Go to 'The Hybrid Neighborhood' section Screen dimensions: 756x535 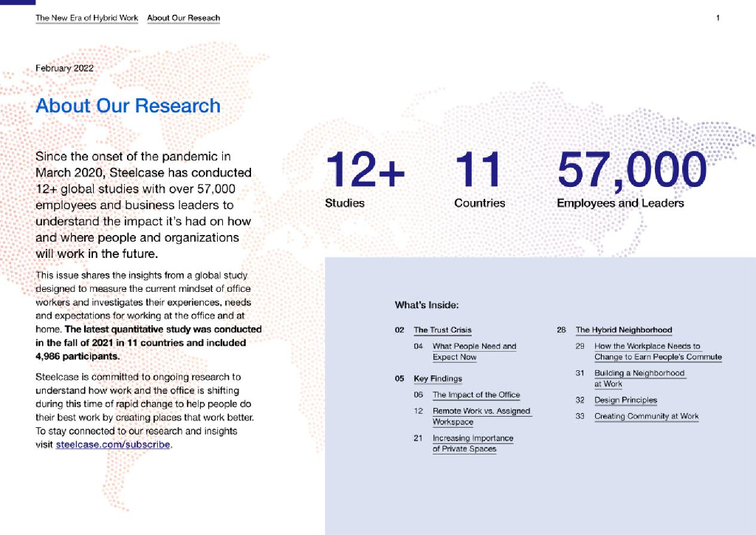coord(624,330)
